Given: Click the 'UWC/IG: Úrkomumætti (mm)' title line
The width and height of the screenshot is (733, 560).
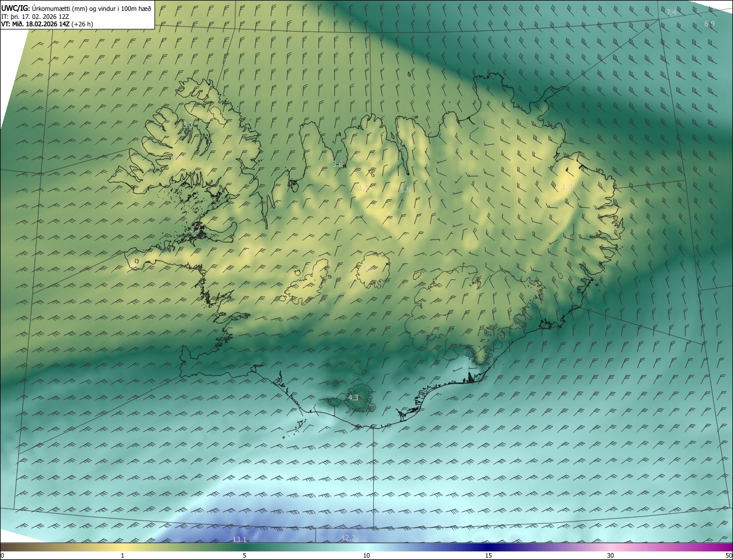Looking at the screenshot, I should pos(77,8).
